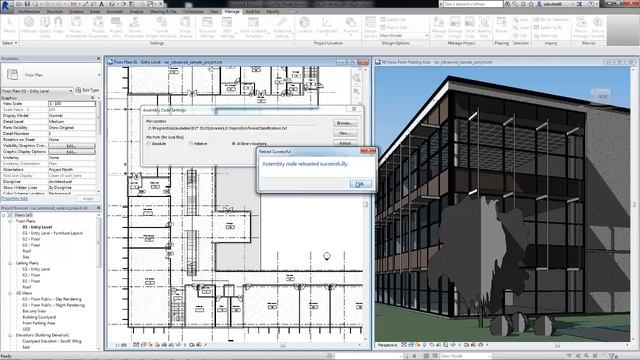This screenshot has height=360, width=640.
Task: Open the Snaps settings tool
Action: pos(58,26)
